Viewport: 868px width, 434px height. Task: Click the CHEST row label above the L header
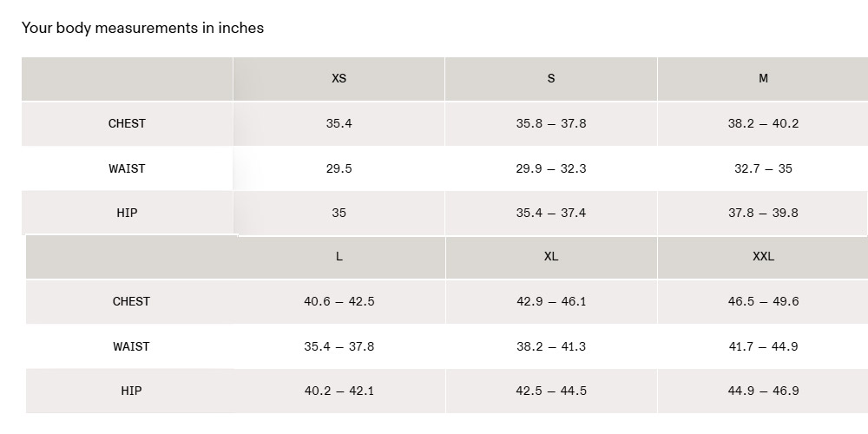click(127, 123)
